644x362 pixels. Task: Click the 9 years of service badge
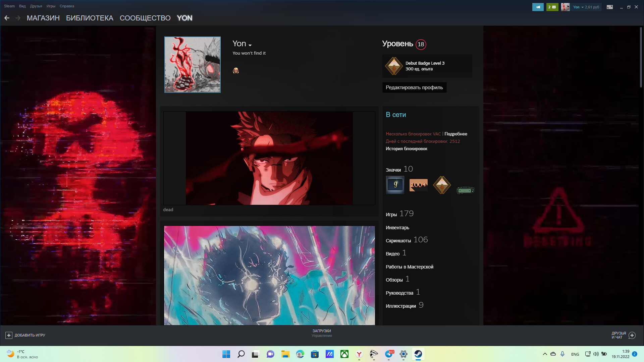(x=395, y=185)
